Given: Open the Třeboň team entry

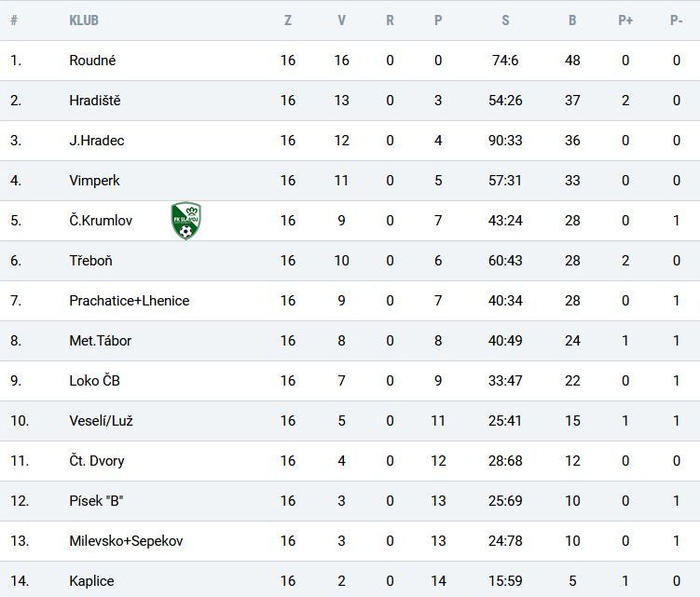Looking at the screenshot, I should pyautogui.click(x=90, y=261).
